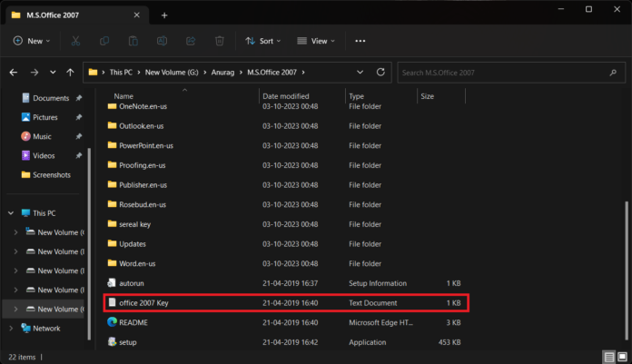The height and width of the screenshot is (364, 632).
Task: Sort by Date modified column header
Action: [x=285, y=95]
